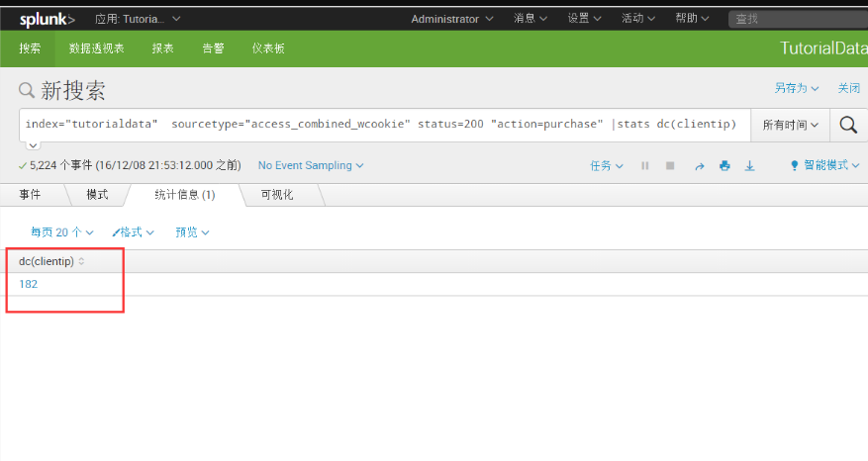Open the 每页 20 个 dropdown
The image size is (868, 461).
point(62,232)
